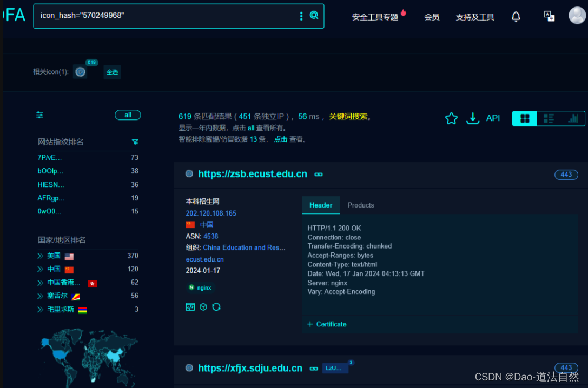Click the translate icon in top bar
Viewport: 588px width, 388px height.
point(549,16)
